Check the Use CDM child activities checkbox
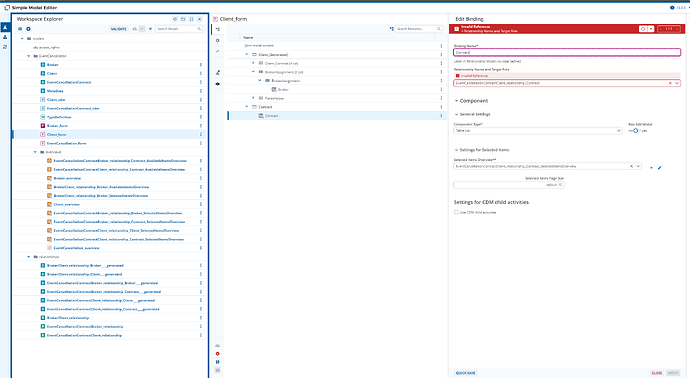 point(456,212)
